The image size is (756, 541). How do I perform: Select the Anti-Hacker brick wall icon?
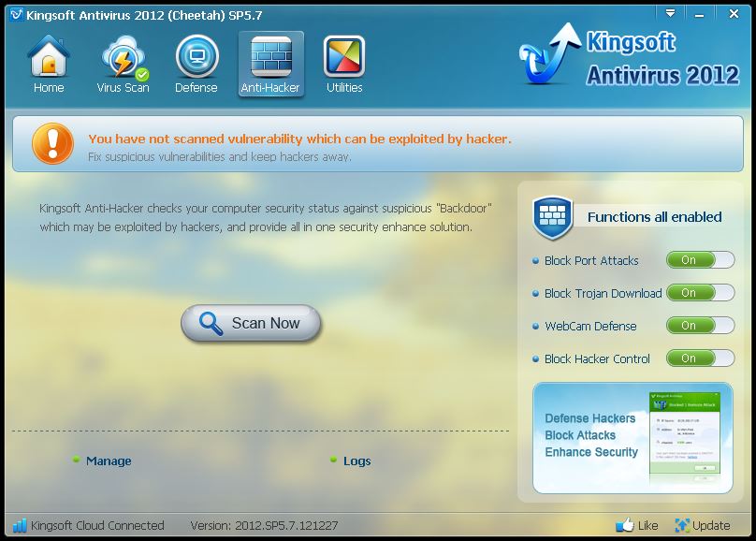271,57
